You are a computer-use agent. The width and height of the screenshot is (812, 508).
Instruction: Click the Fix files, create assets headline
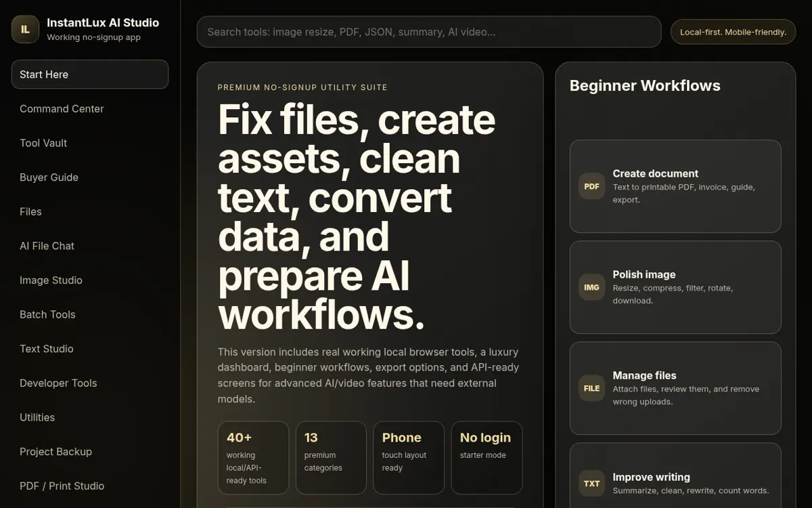click(x=357, y=217)
